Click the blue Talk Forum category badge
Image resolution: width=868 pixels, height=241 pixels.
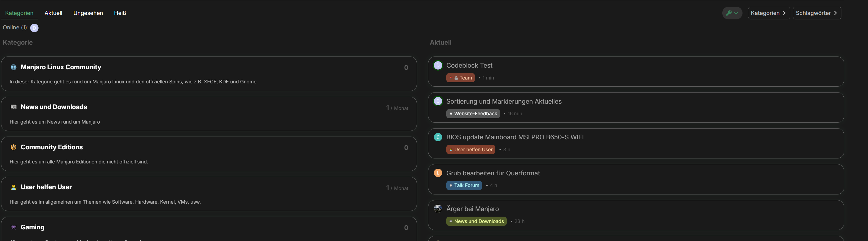click(464, 185)
